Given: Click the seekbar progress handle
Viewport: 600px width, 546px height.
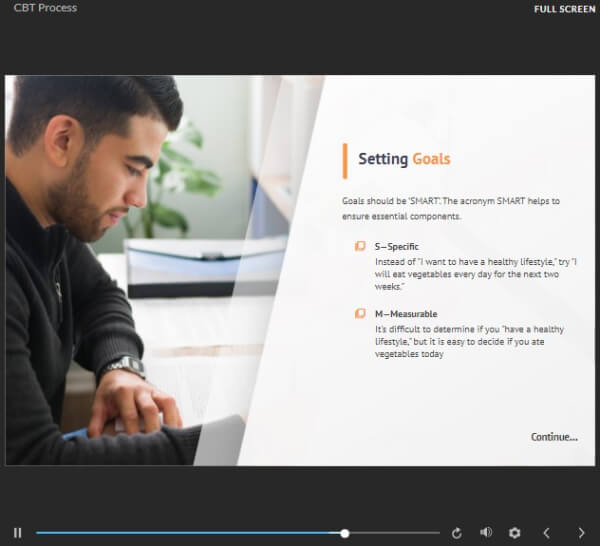Looking at the screenshot, I should click(345, 533).
